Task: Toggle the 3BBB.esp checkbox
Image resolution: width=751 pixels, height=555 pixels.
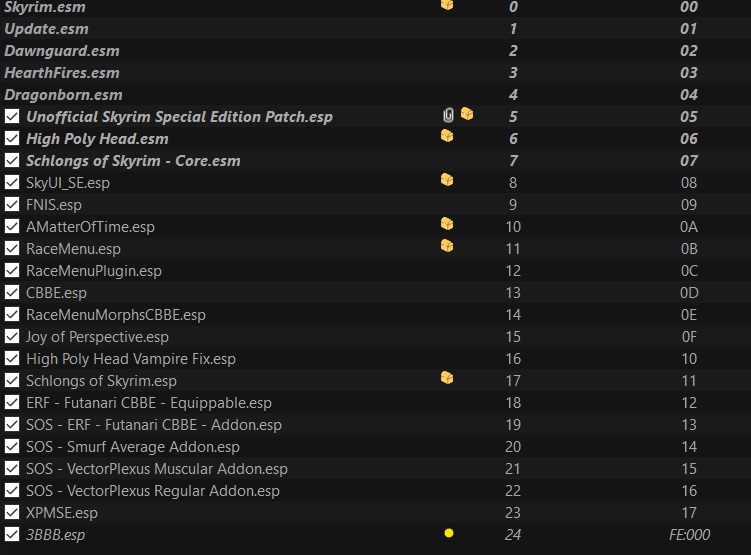Action: coord(12,535)
